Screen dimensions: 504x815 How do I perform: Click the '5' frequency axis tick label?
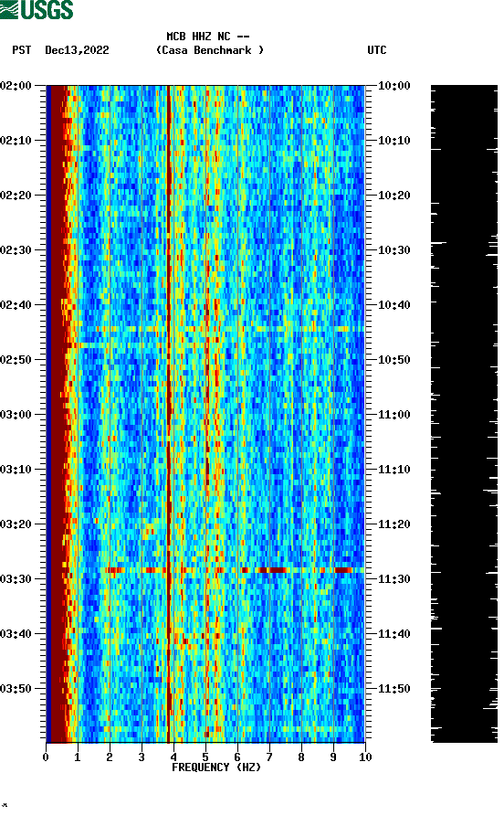pyautogui.click(x=205, y=757)
